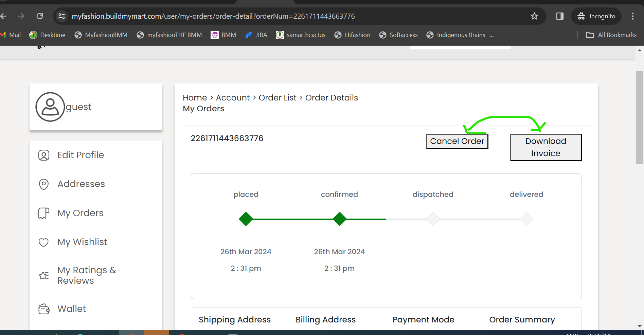
Task: Click the browser forward arrow
Action: coord(21,16)
